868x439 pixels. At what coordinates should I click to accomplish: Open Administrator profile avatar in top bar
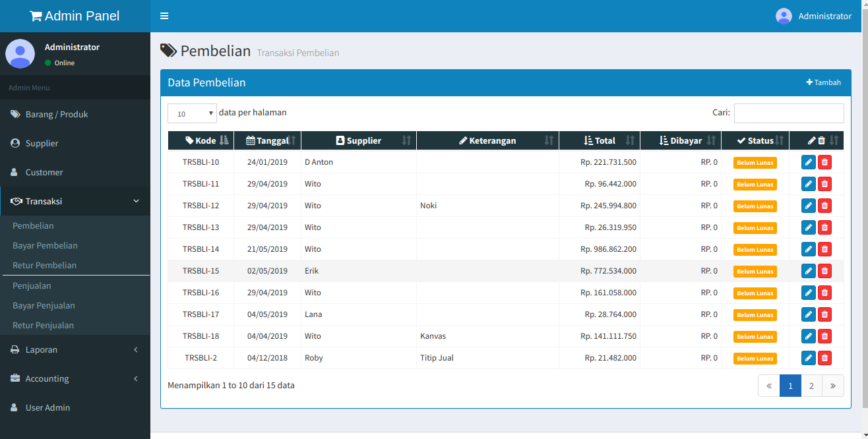(x=784, y=16)
